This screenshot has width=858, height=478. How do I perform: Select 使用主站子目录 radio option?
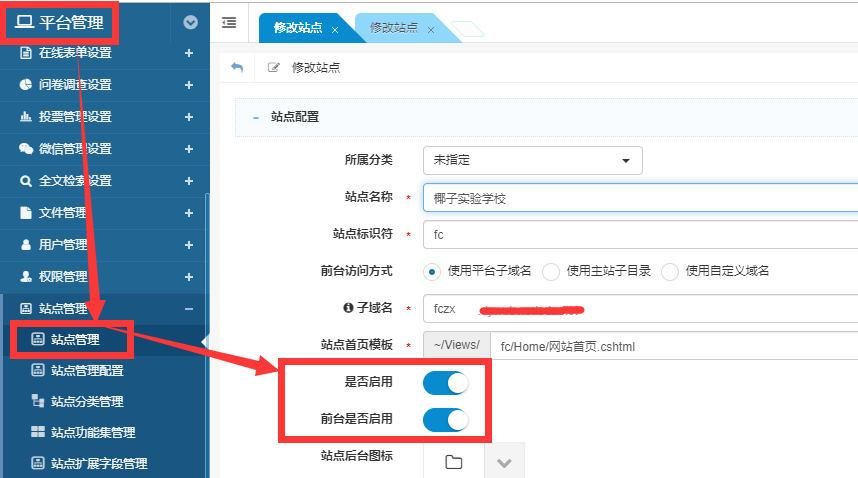551,272
